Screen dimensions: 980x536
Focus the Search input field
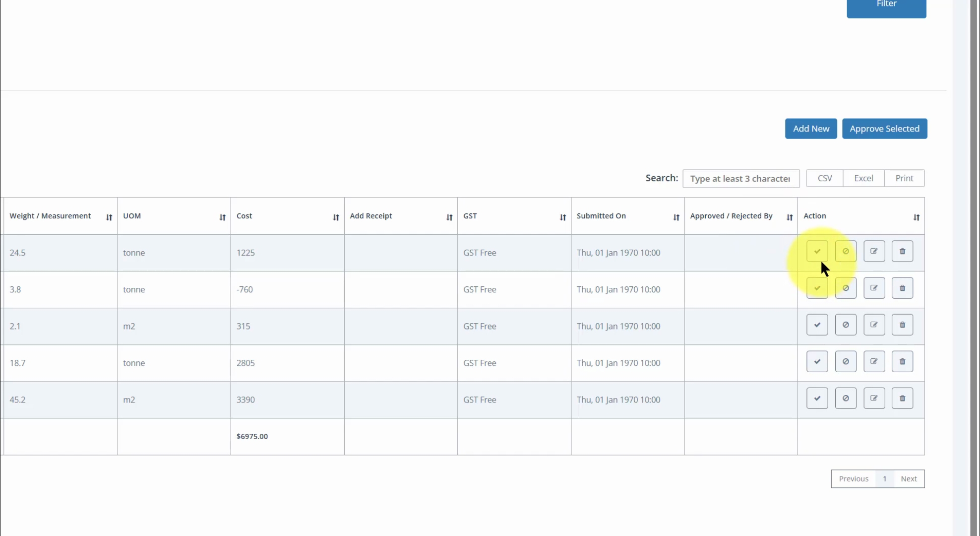(x=740, y=179)
